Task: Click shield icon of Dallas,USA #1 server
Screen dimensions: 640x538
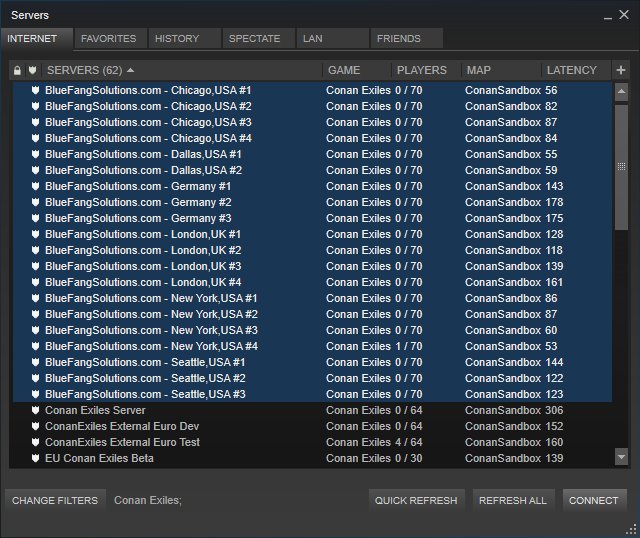Action: [x=36, y=154]
